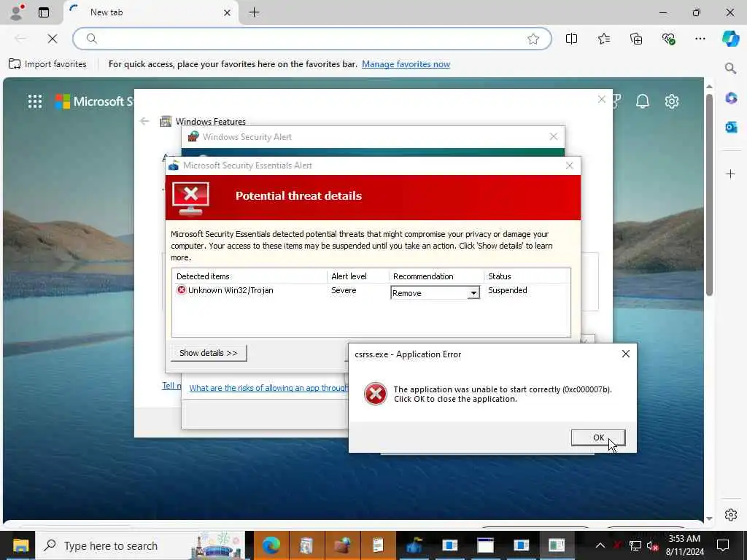Viewport: 747px width, 560px height.
Task: Click back arrow in Windows Features window
Action: point(144,122)
